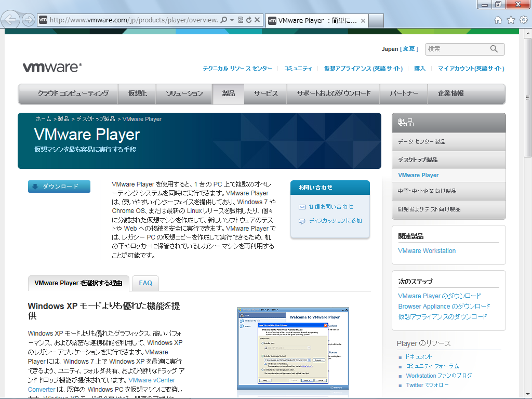Open マイアカウント (英語サイト) link
This screenshot has height=399, width=532.
point(471,69)
